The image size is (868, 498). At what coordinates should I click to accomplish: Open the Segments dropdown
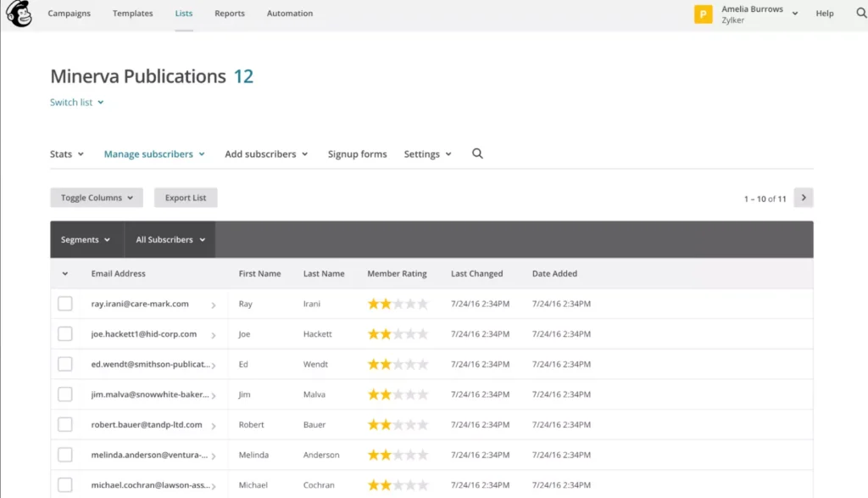coord(86,239)
